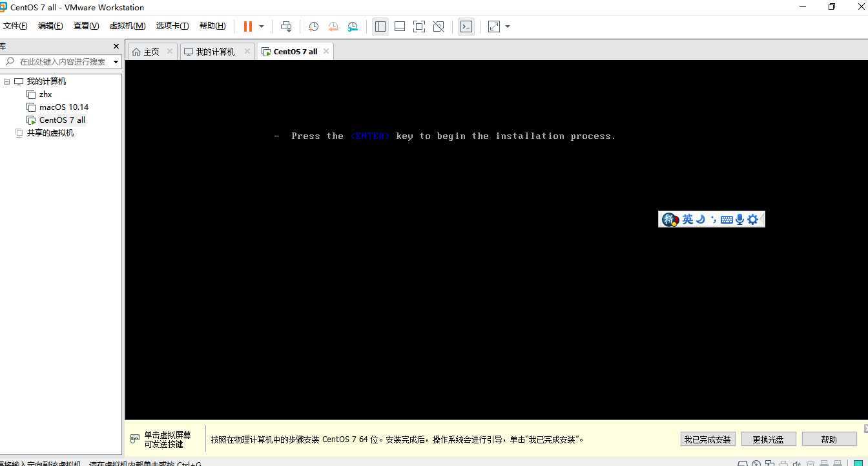
Task: Click the stretch guest display icon
Action: coord(494,26)
